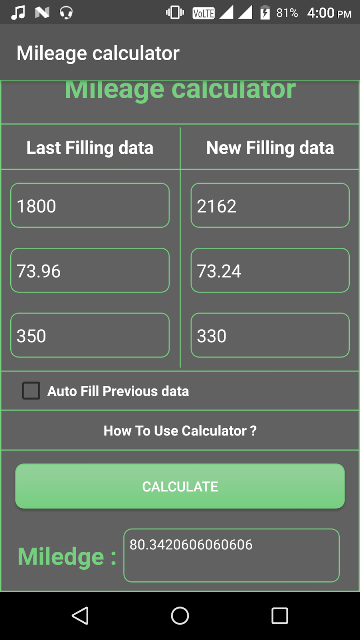Focus the last filling field with 350
Image resolution: width=360 pixels, height=640 pixels.
(90, 335)
